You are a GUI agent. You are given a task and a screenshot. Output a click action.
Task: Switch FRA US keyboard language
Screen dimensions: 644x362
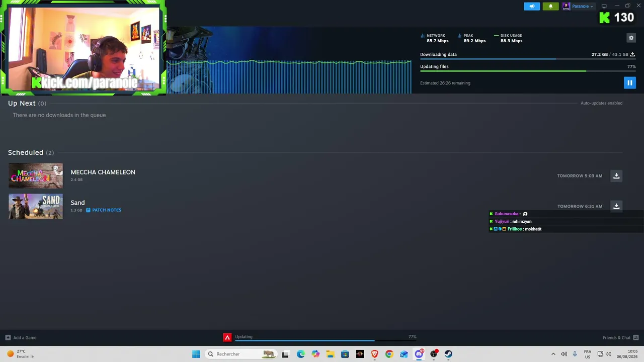(x=588, y=354)
